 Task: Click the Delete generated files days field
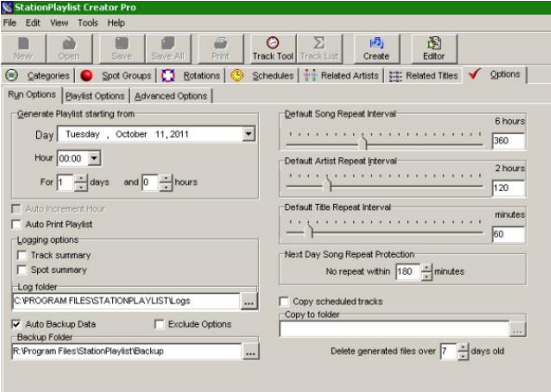point(449,351)
